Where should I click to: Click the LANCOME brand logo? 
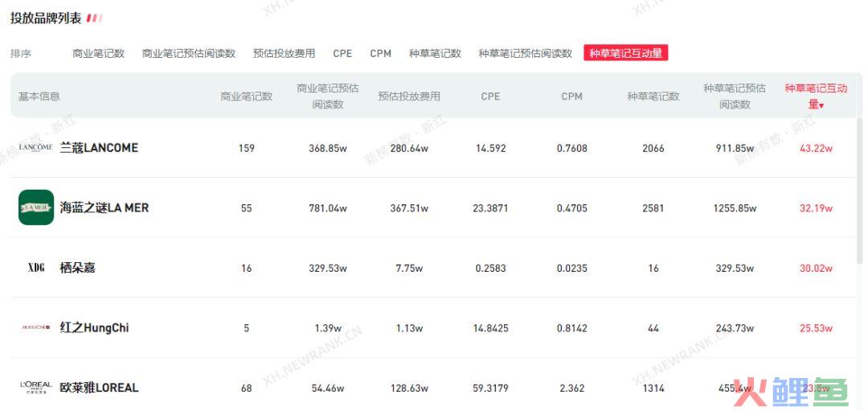(x=36, y=147)
